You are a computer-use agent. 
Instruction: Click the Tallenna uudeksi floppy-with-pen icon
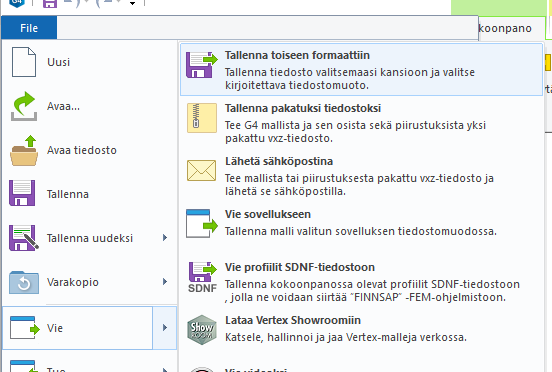pos(24,238)
